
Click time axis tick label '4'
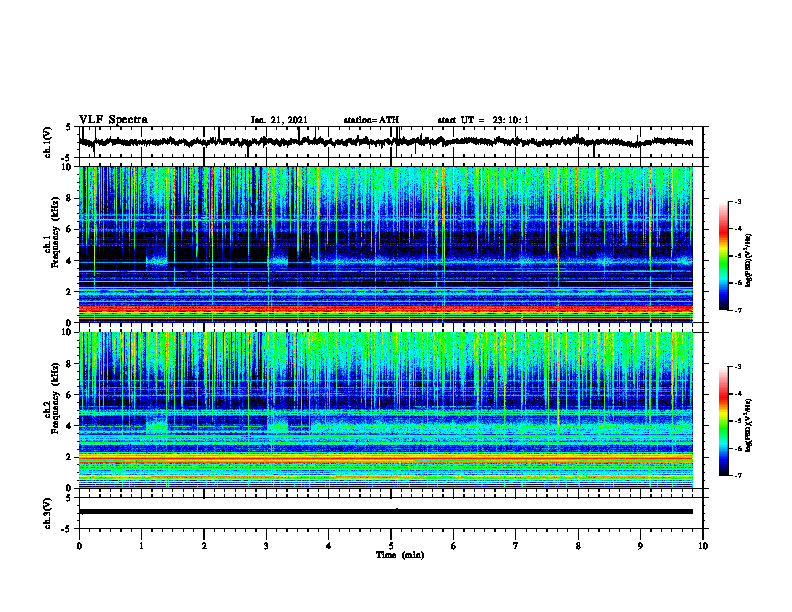pyautogui.click(x=329, y=546)
